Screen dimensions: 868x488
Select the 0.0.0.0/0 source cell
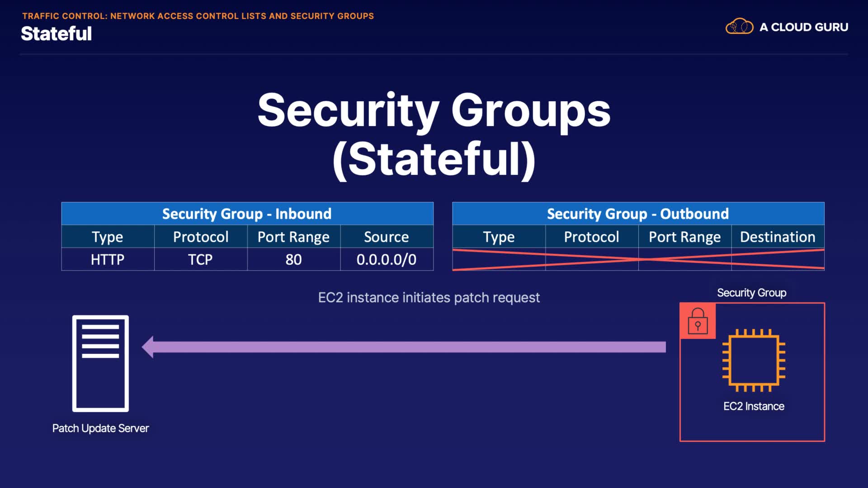(x=387, y=260)
